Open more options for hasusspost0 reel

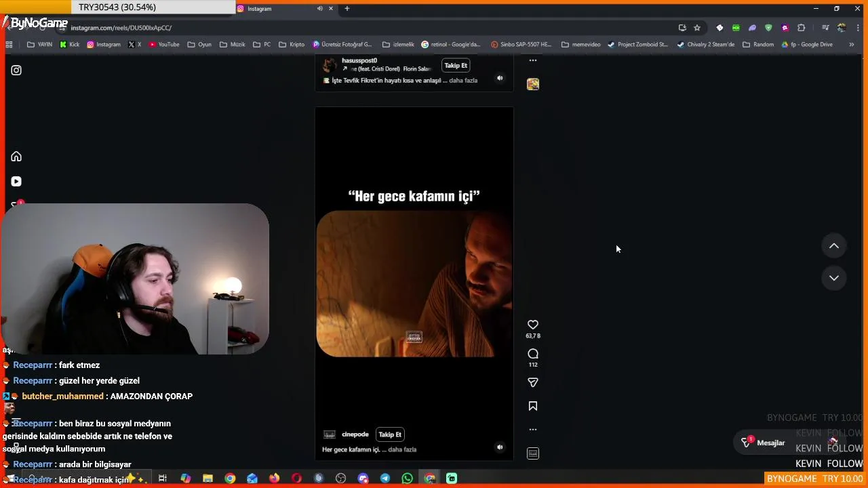533,60
